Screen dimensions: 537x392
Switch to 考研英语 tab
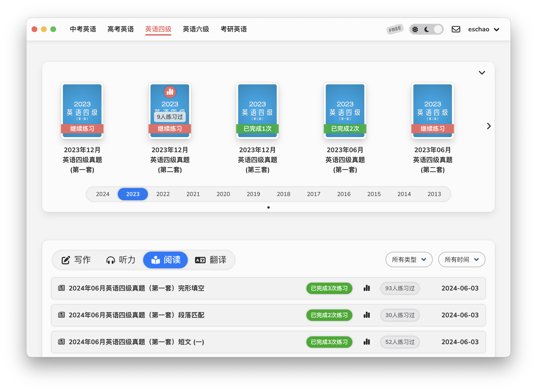click(x=234, y=29)
